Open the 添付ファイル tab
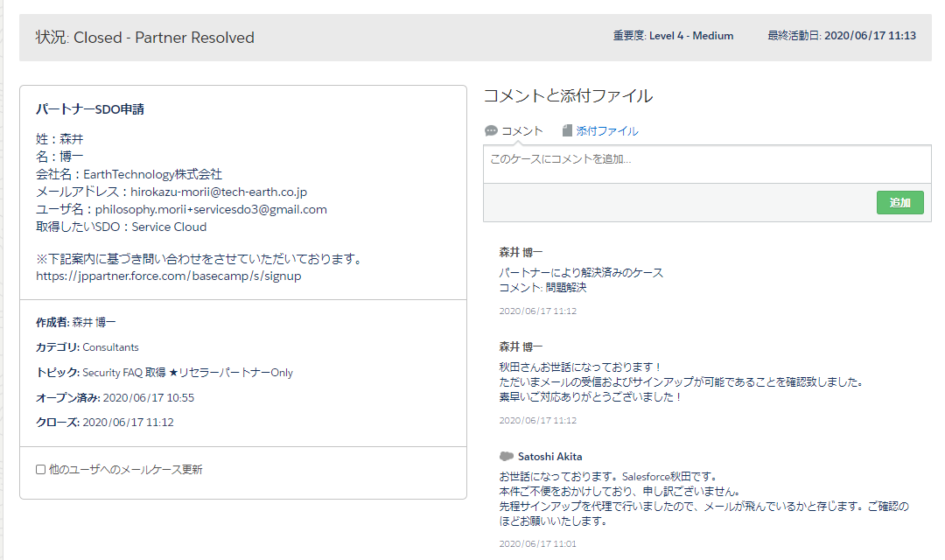The image size is (945, 560). point(606,131)
